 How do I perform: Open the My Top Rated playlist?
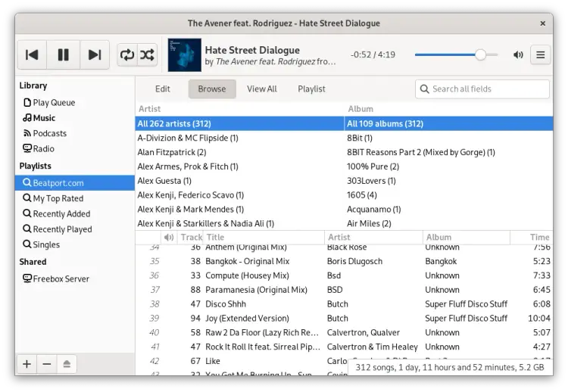point(58,198)
